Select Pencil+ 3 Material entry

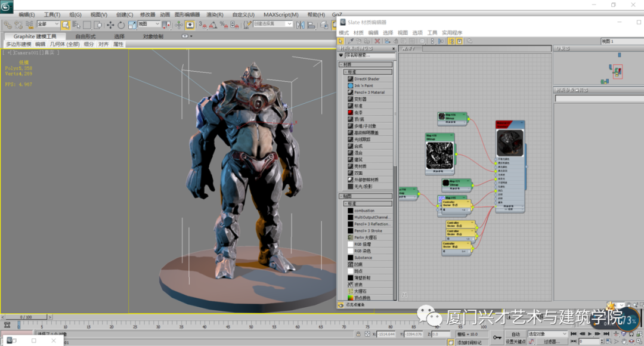point(369,92)
